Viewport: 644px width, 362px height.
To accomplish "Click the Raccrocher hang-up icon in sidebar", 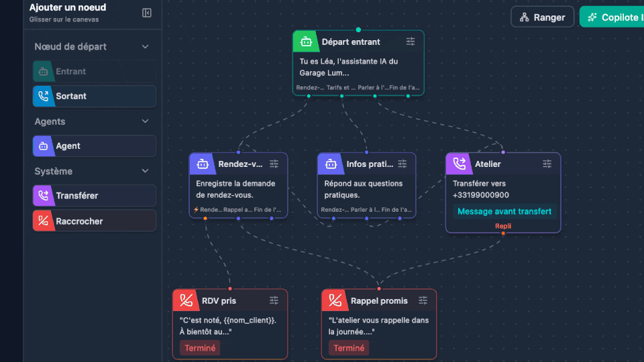I will (43, 221).
